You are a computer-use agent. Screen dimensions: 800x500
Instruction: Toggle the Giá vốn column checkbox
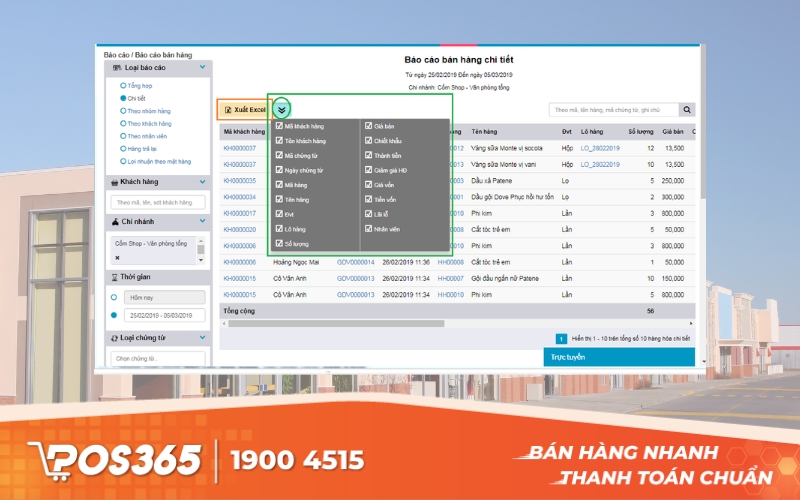click(368, 185)
